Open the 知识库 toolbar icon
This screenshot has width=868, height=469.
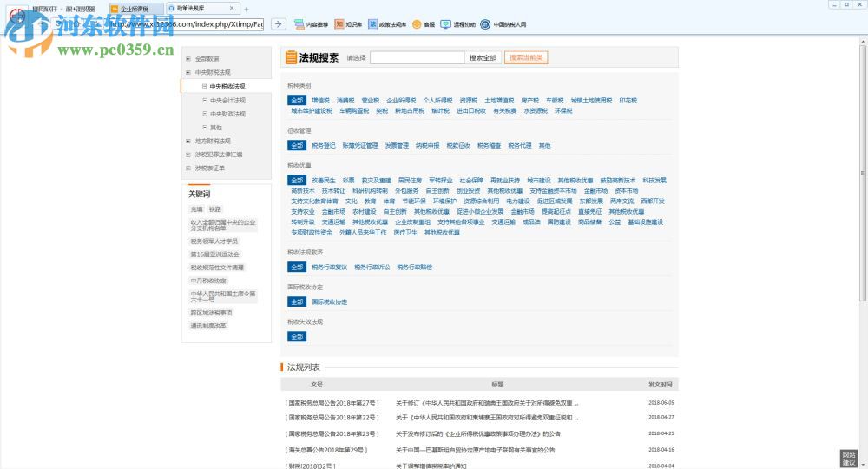(349, 24)
